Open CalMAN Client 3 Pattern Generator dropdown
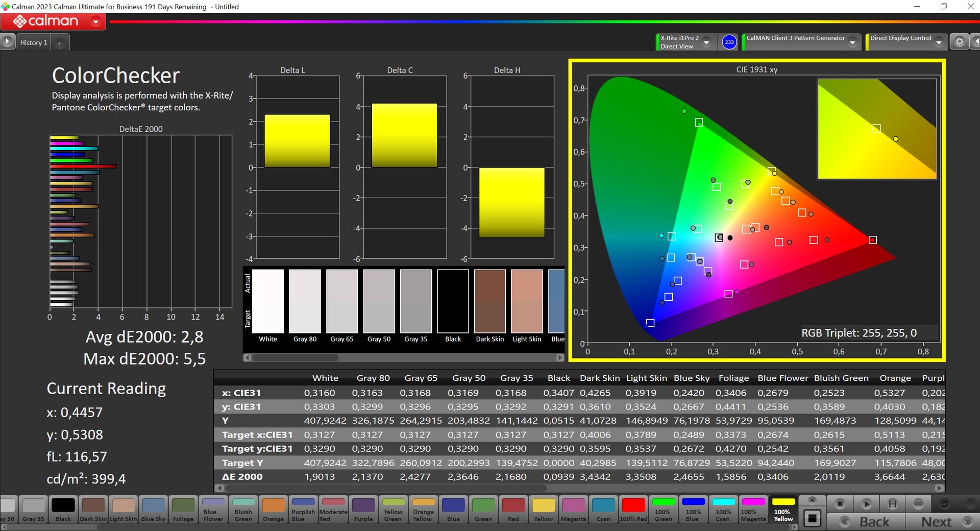Image resolution: width=980 pixels, height=531 pixels. [x=852, y=42]
